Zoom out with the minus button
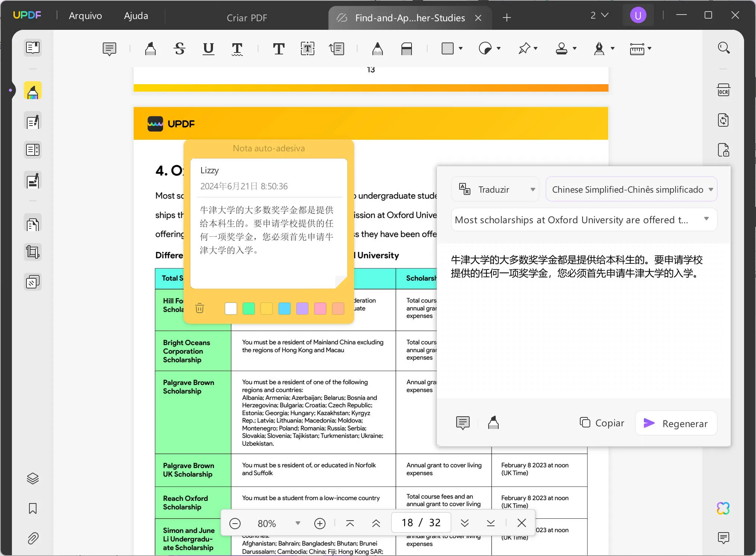This screenshot has width=756, height=556. pos(235,524)
